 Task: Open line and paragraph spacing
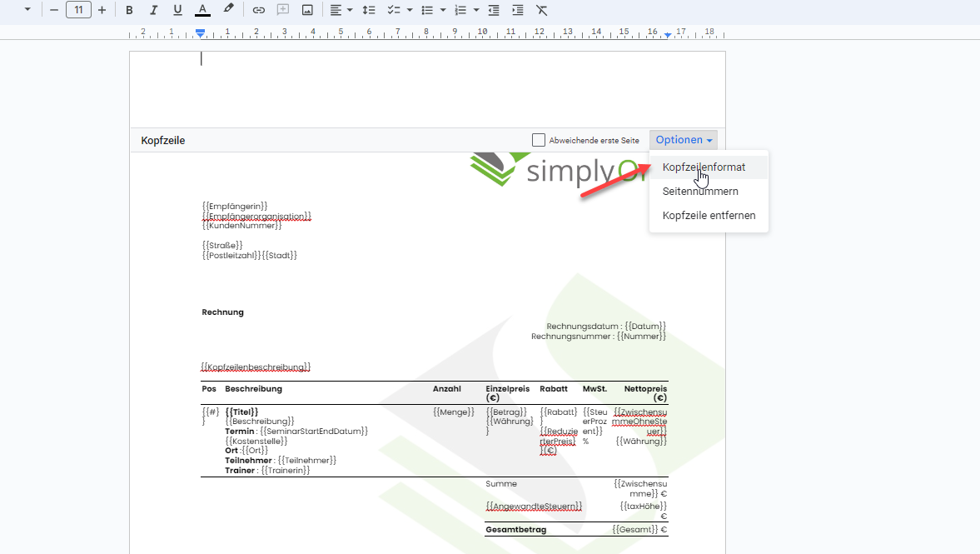coord(370,10)
